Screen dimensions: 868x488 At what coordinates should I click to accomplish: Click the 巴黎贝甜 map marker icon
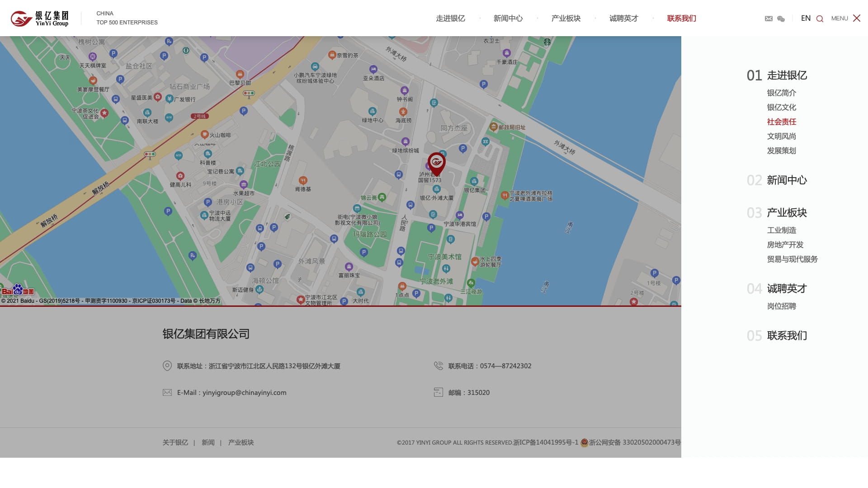click(x=240, y=74)
